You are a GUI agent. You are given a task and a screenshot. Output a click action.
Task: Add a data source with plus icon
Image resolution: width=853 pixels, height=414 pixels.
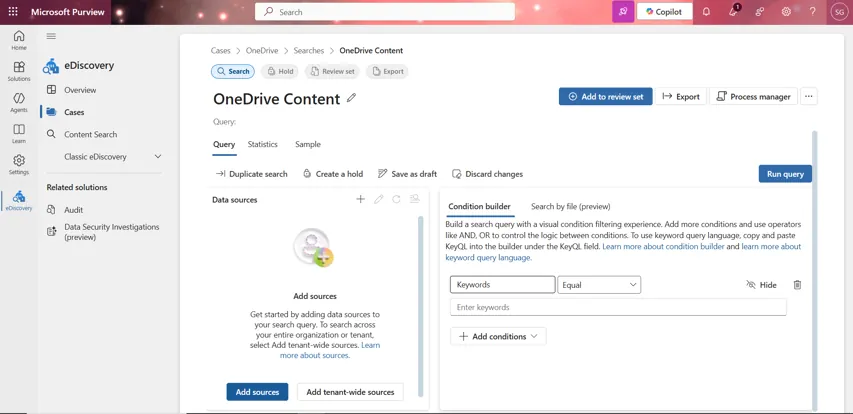pos(360,199)
